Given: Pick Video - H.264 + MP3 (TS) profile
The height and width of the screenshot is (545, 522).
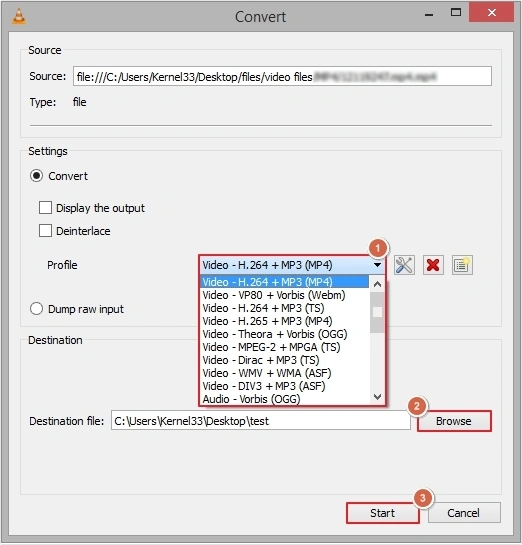Looking at the screenshot, I should click(x=284, y=308).
